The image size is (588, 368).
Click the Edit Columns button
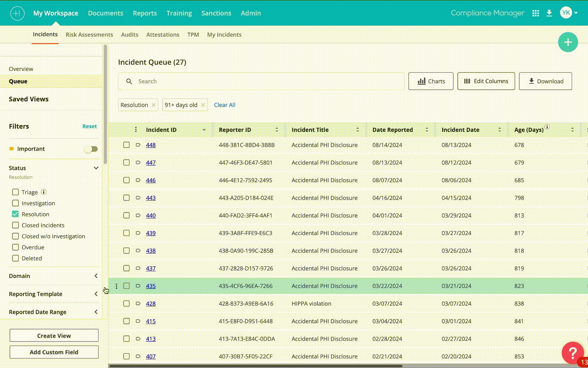pos(486,81)
